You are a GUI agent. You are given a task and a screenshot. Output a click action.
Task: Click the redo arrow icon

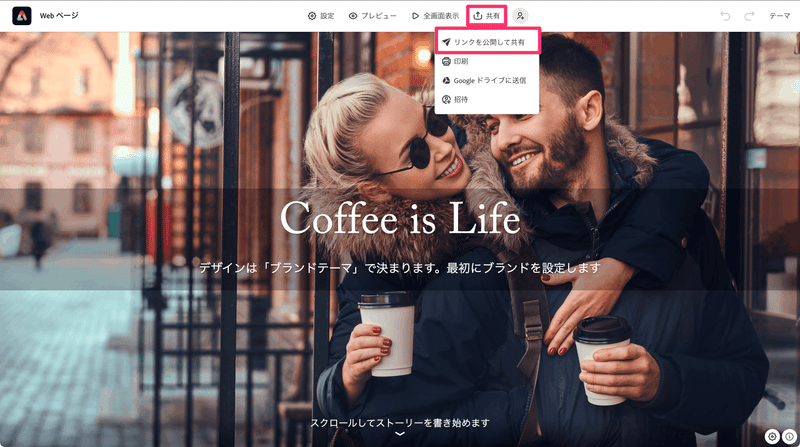tap(749, 16)
